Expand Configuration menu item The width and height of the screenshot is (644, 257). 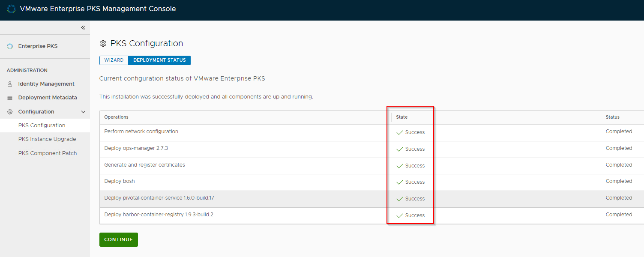click(x=36, y=112)
